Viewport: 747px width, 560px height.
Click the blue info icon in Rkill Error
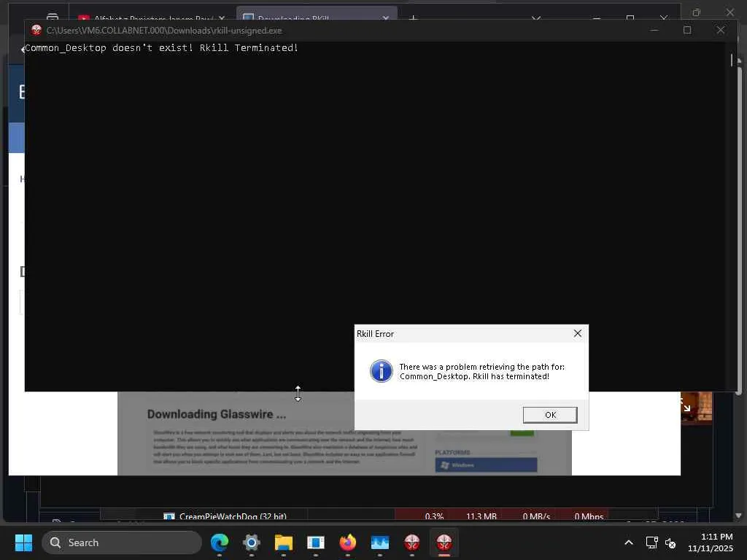pos(381,371)
